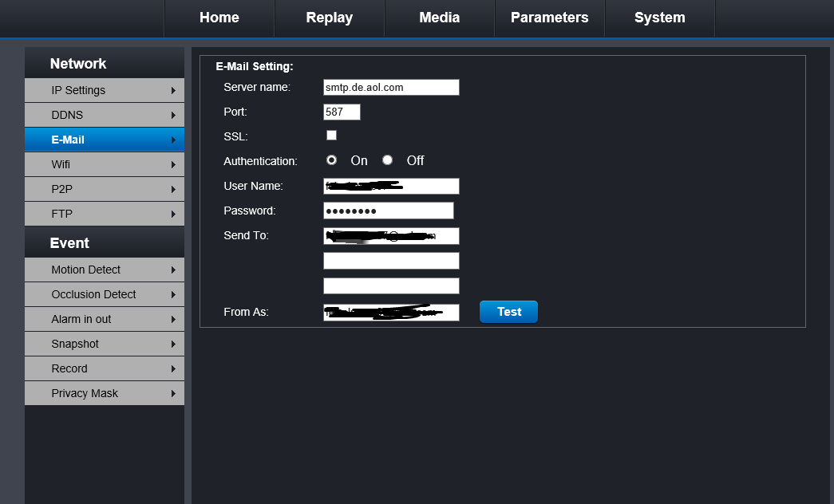Click the Server name input field
This screenshot has width=834, height=504.
pos(391,88)
